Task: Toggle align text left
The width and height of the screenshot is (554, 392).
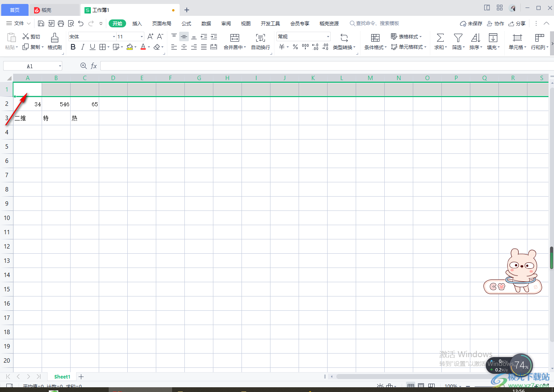Action: point(174,47)
